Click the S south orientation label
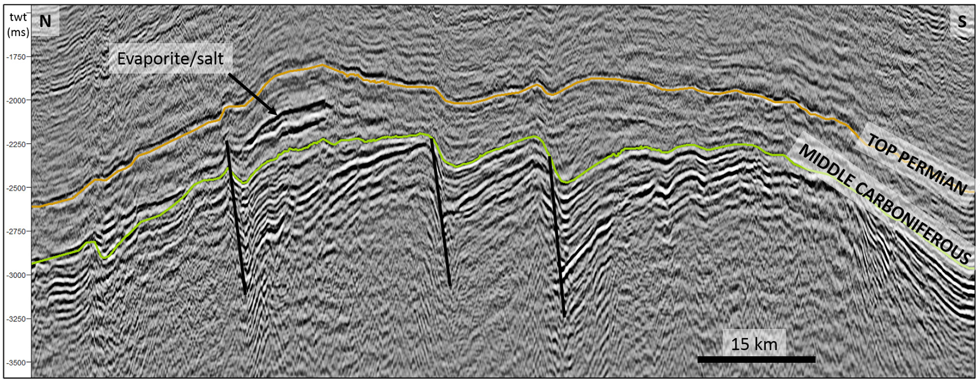This screenshot has height=382, width=980. click(962, 21)
